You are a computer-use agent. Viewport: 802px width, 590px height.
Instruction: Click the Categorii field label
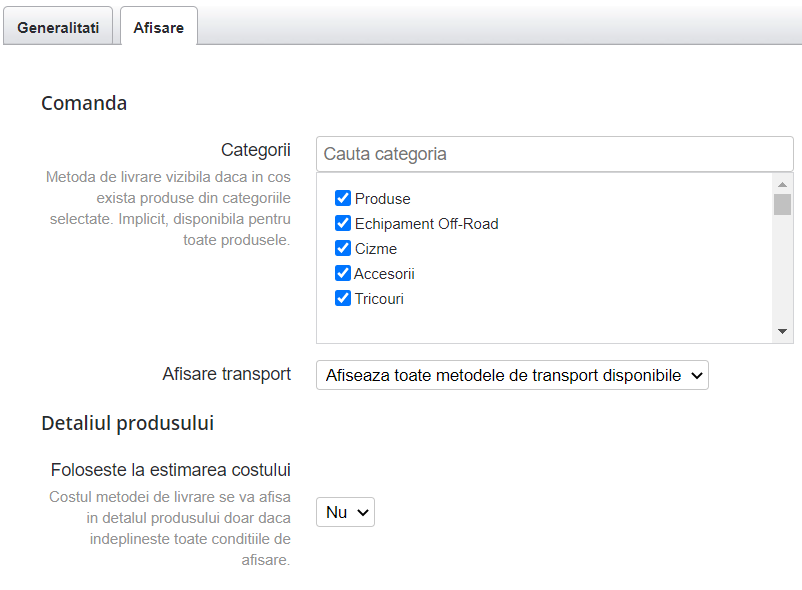255,150
